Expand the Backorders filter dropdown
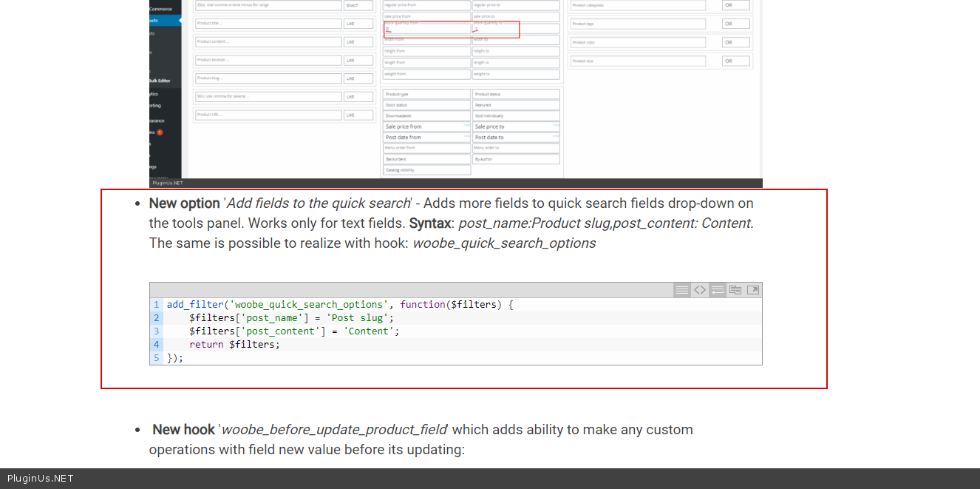 [426, 159]
